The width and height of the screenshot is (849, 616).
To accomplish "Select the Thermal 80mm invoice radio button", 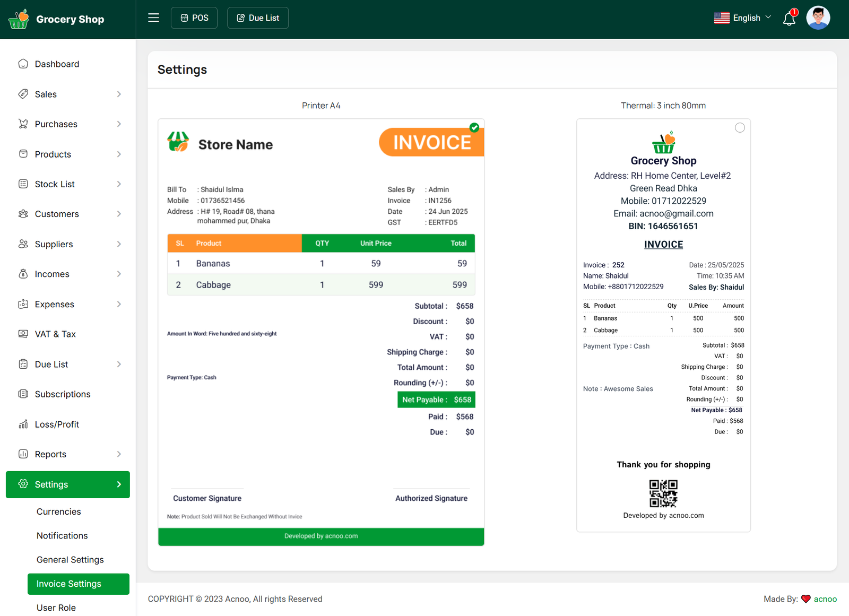I will tap(740, 128).
